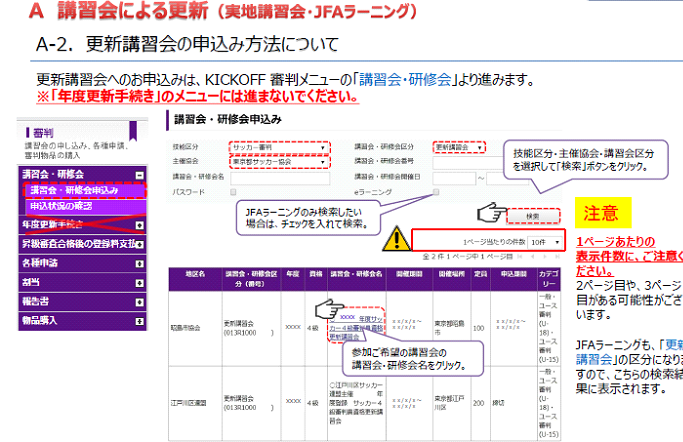This screenshot has height=442, width=683.
Task: Open the 技能区分 dropdown showing サッカー審判
Action: click(279, 147)
